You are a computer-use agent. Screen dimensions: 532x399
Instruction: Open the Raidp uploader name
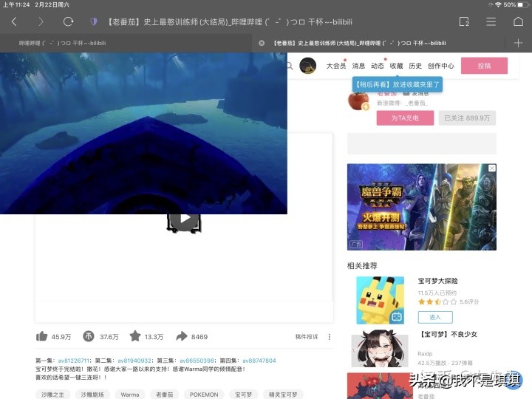coord(425,353)
